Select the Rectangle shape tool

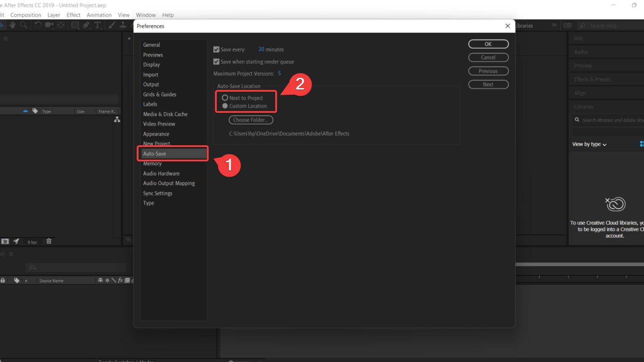click(x=75, y=25)
